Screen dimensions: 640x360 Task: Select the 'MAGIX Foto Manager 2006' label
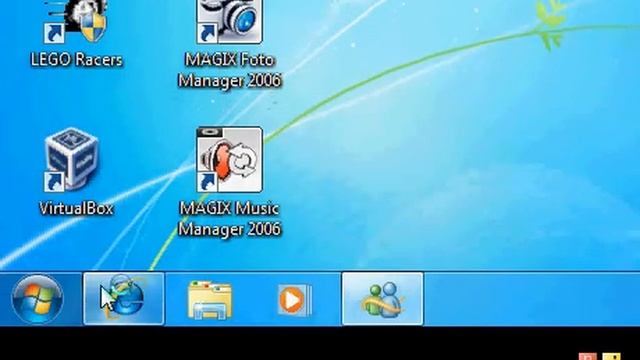point(229,70)
